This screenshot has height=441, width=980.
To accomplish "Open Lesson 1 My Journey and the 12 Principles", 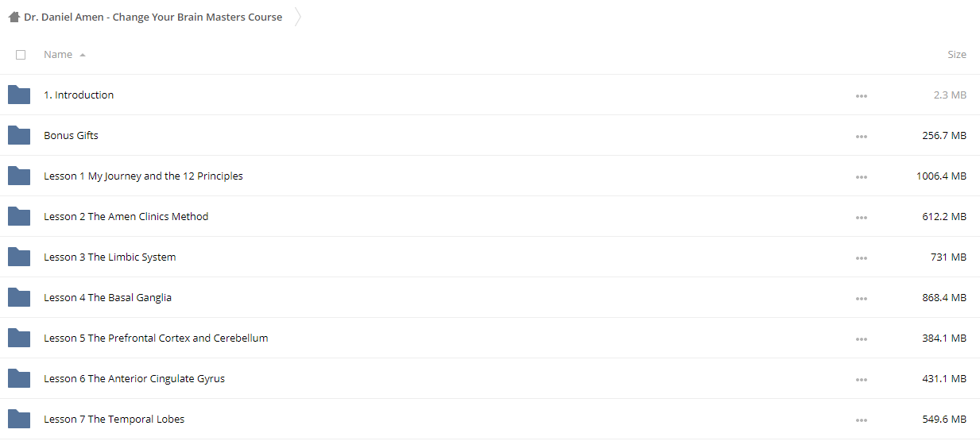I will tap(143, 176).
